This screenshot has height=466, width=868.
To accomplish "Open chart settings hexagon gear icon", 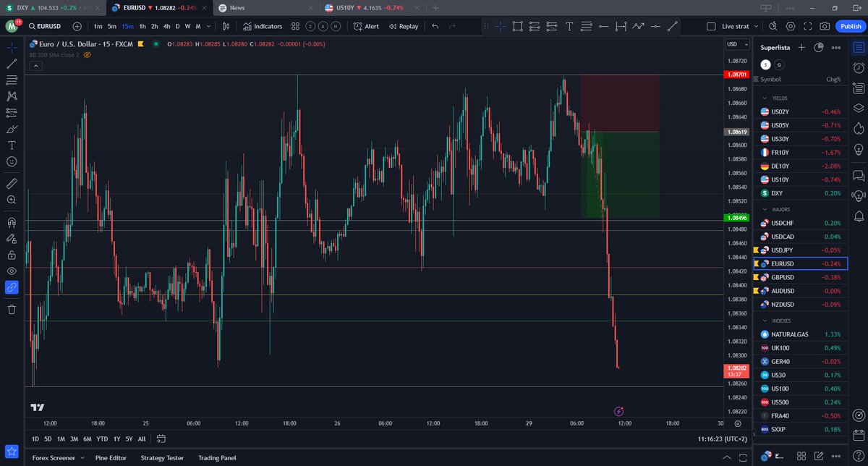I will [791, 26].
